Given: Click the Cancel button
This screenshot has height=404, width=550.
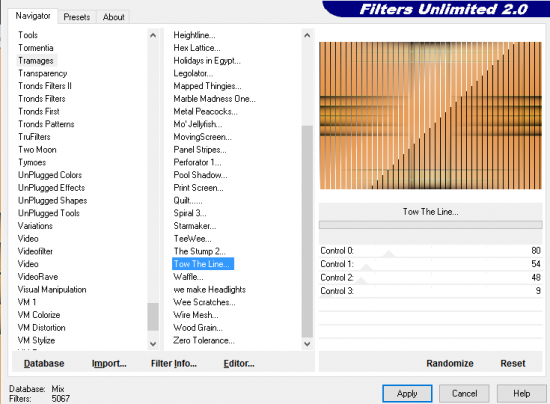Looking at the screenshot, I should (x=464, y=393).
